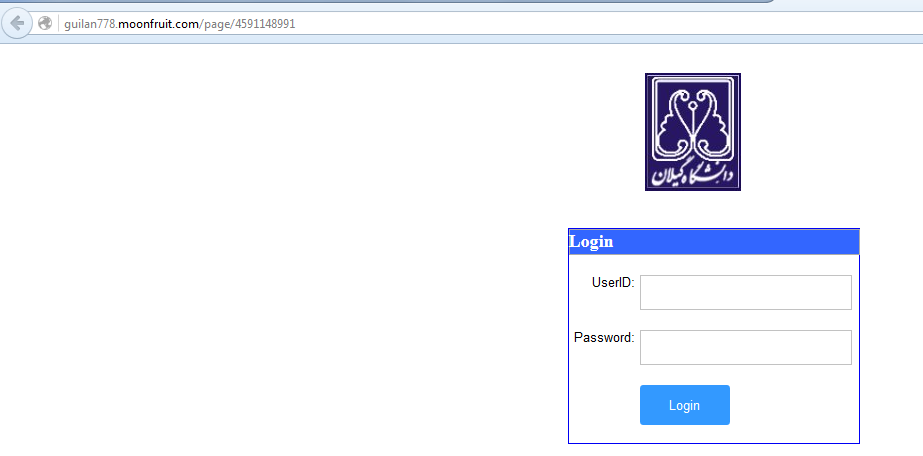This screenshot has width=923, height=456.
Task: Click the page/4591148991 path in the URL
Action: pos(250,24)
